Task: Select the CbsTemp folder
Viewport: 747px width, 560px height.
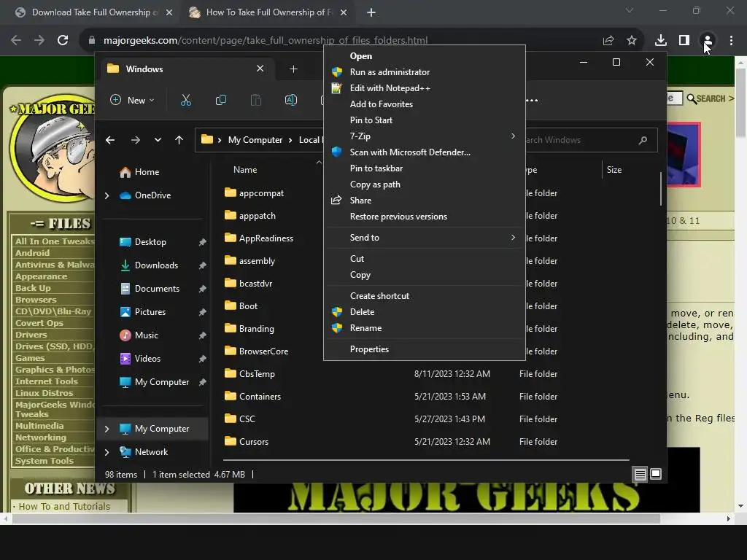Action: pyautogui.click(x=257, y=374)
